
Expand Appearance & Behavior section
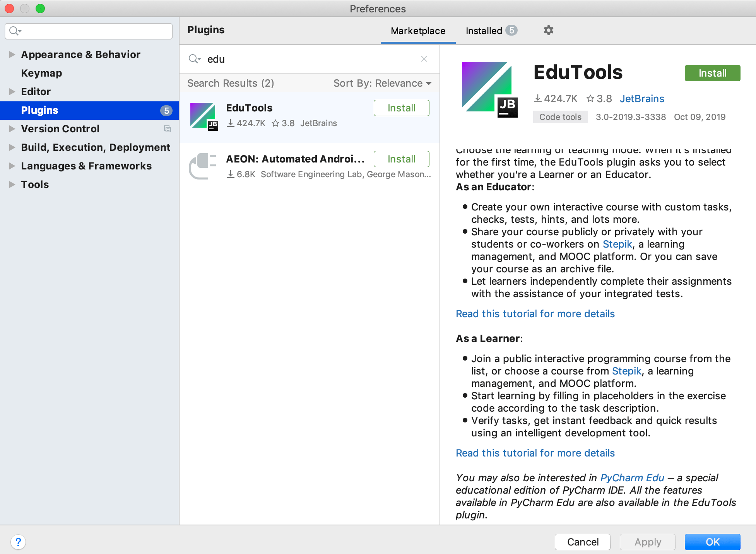point(12,55)
